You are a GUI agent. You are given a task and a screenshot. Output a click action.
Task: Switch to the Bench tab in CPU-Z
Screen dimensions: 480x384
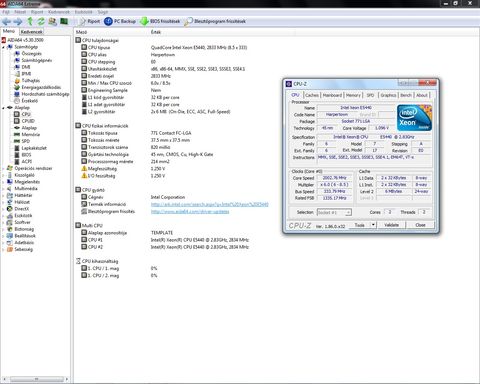tap(406, 95)
